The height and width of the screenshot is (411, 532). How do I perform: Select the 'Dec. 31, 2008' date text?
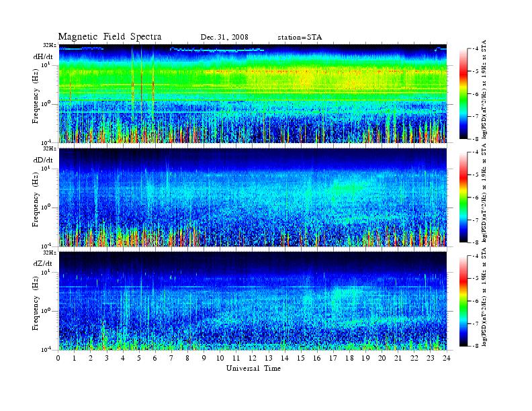click(224, 37)
